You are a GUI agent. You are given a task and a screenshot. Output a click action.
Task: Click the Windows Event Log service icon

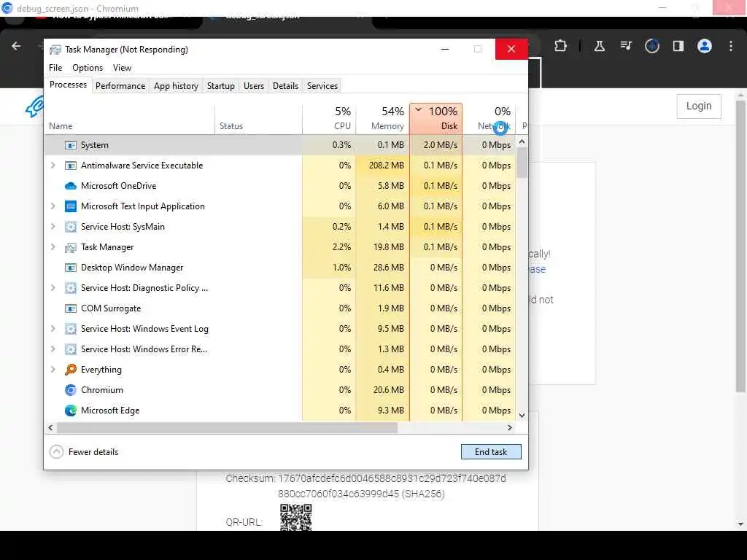coord(71,329)
